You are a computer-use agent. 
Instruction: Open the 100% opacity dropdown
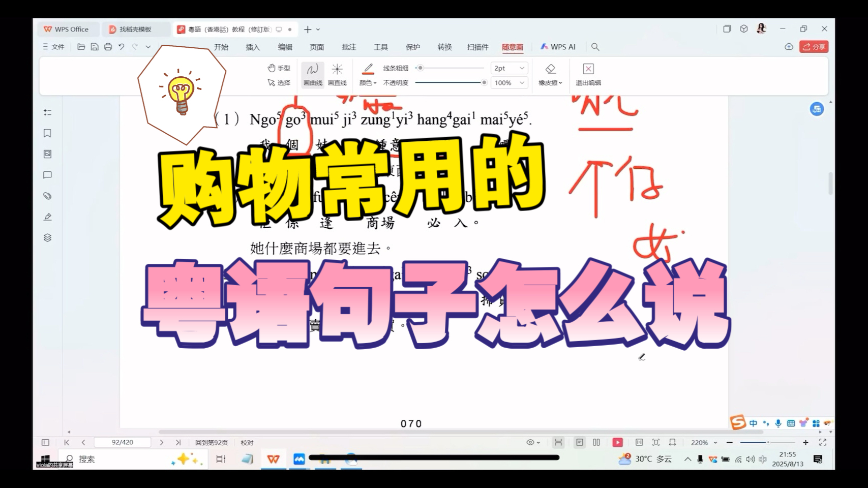(510, 82)
